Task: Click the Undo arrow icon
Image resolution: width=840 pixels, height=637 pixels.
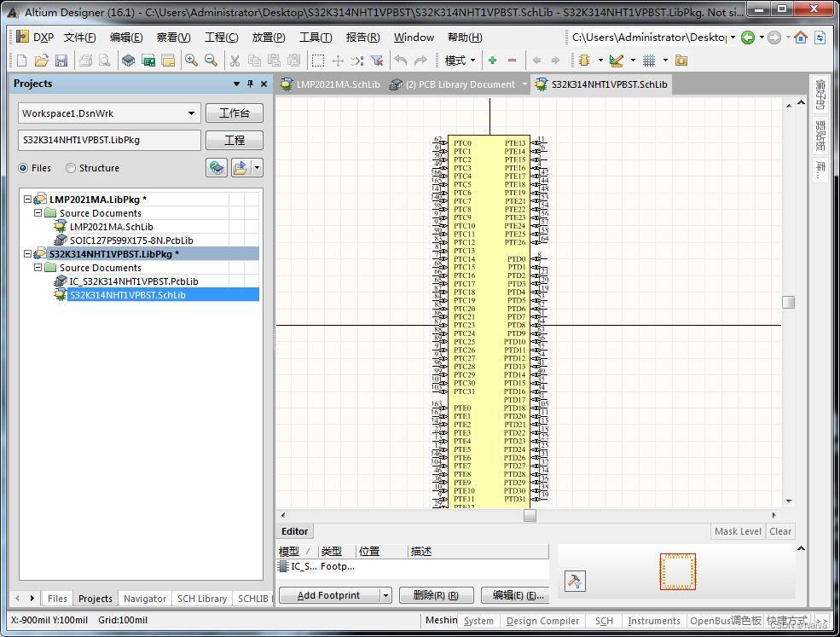Action: (401, 61)
